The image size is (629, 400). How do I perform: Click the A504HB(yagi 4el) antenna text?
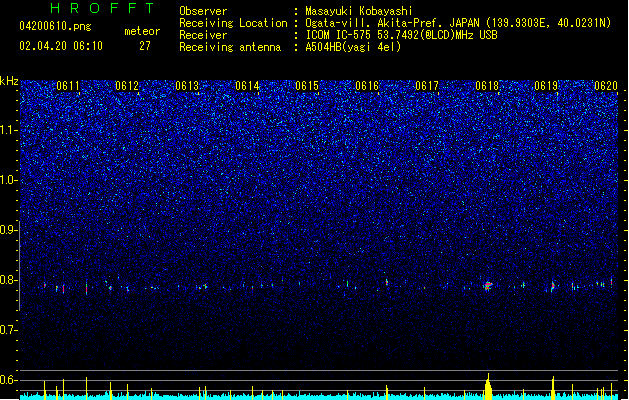point(353,47)
